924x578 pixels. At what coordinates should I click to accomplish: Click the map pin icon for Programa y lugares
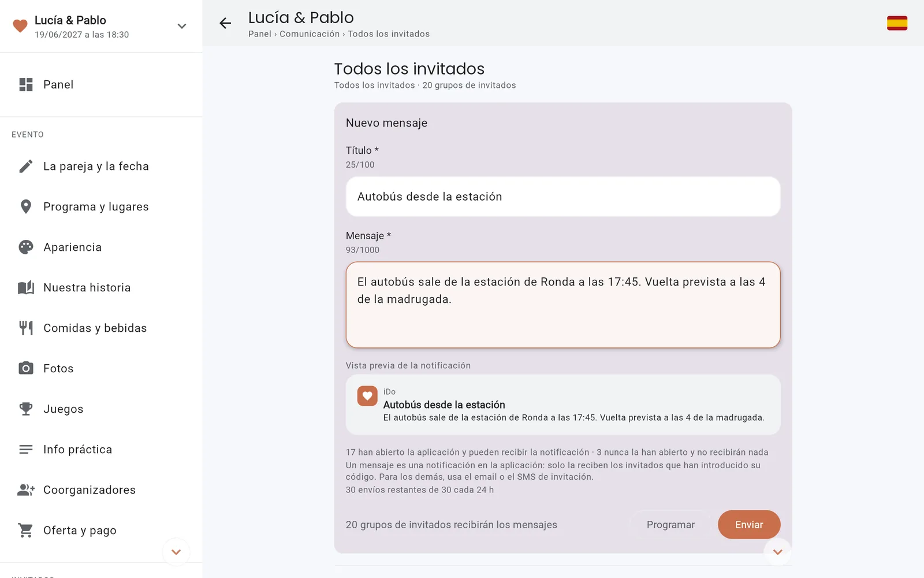(x=26, y=207)
